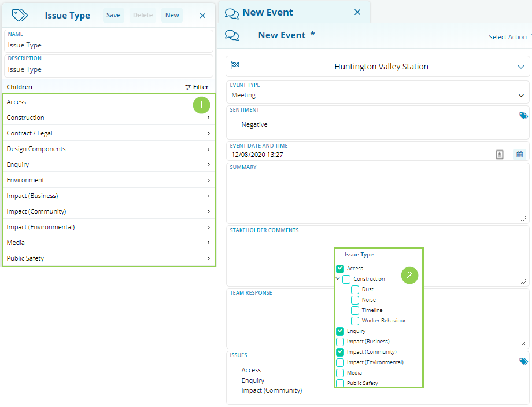This screenshot has width=532, height=407.
Task: Uncheck the Access issue type checkbox
Action: [340, 269]
